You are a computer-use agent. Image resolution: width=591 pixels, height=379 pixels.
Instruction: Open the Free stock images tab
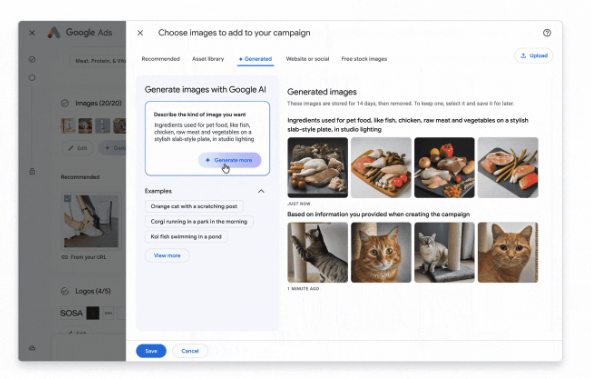pyautogui.click(x=364, y=59)
